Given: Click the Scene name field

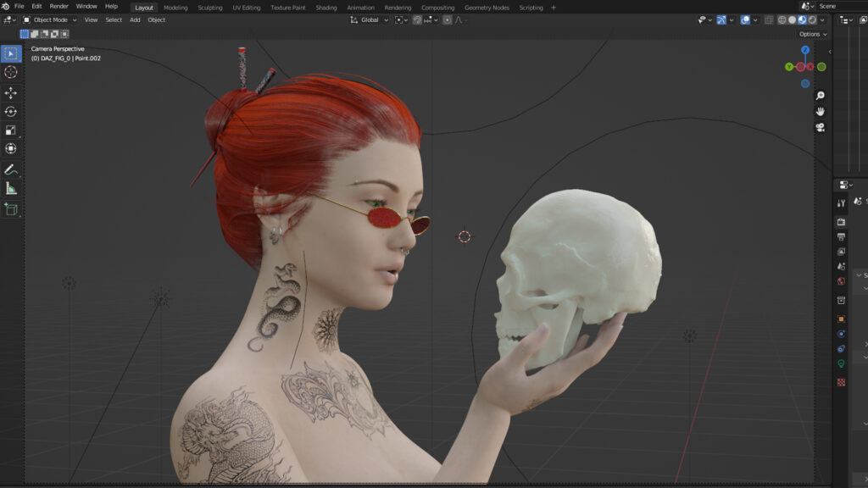Looking at the screenshot, I should (835, 6).
